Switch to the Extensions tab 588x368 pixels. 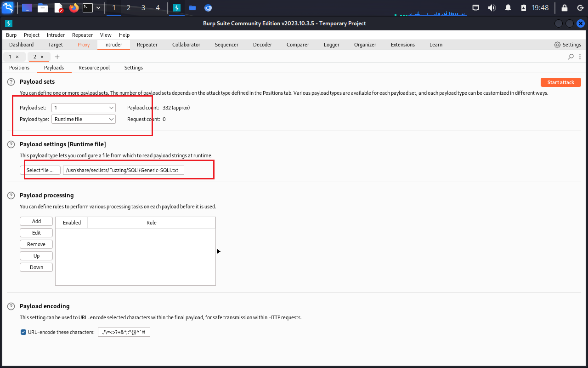(402, 45)
